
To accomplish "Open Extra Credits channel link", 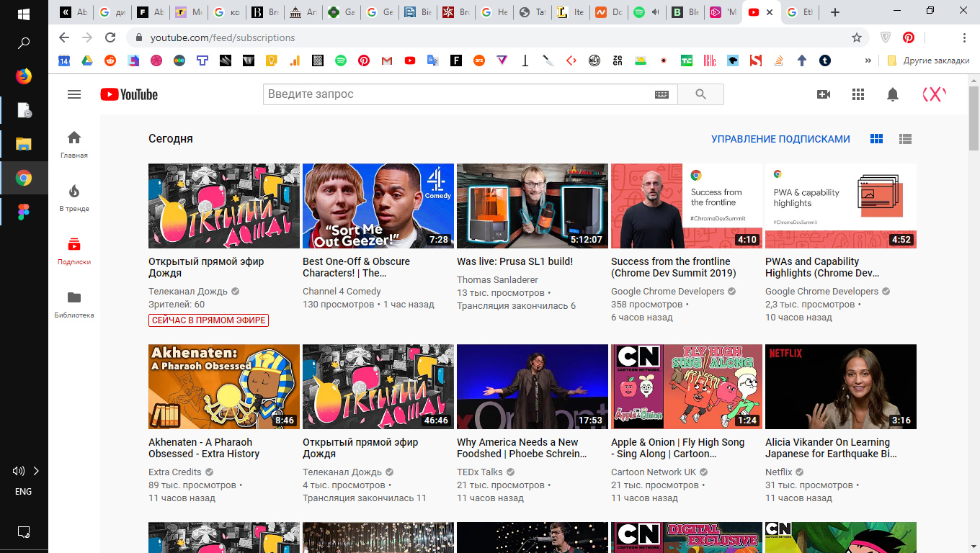I will tap(175, 472).
